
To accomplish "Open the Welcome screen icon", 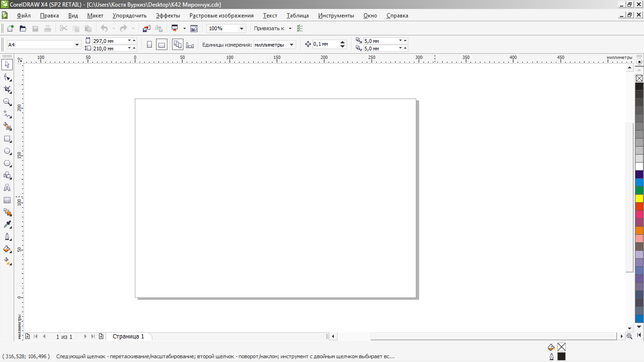I will tap(194, 28).
